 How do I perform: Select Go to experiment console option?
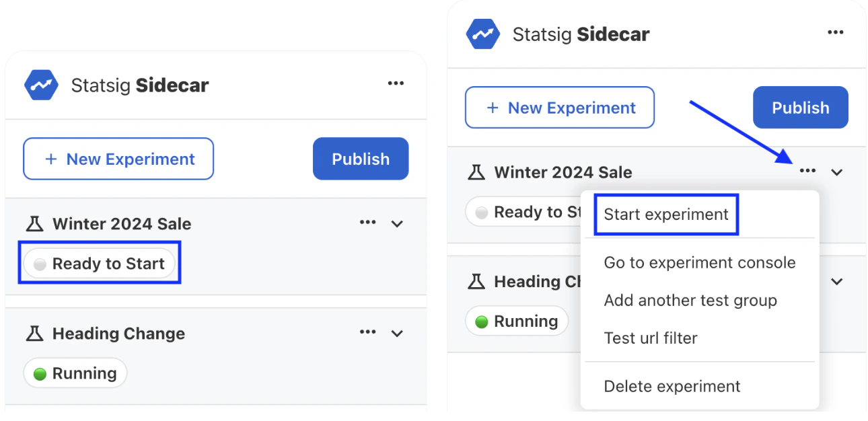click(x=700, y=262)
